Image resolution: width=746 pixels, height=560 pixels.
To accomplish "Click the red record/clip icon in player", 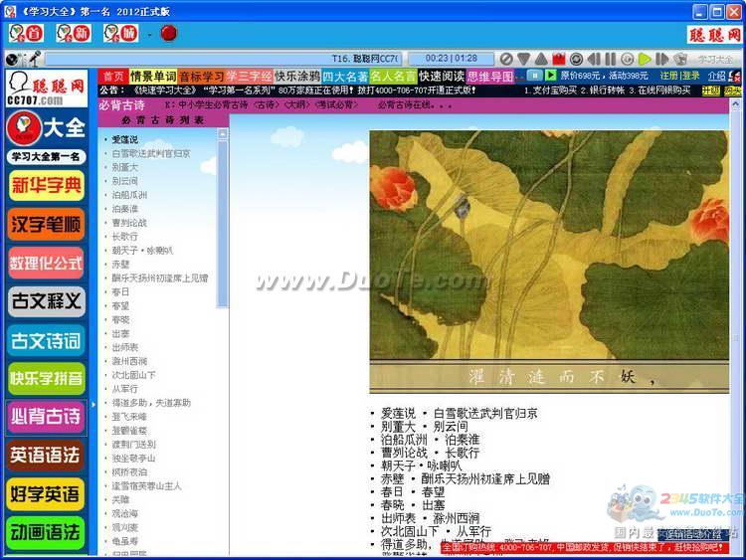I will coord(559,59).
